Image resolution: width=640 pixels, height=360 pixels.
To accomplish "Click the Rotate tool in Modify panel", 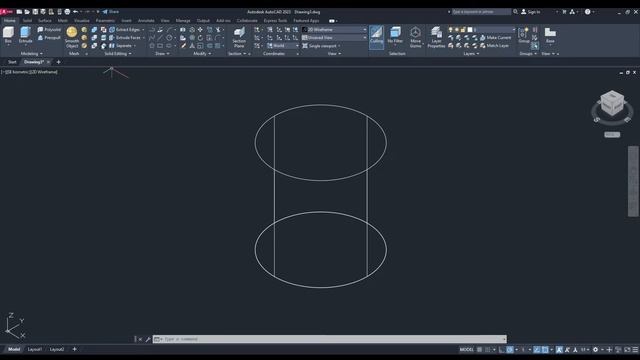I will [200, 38].
